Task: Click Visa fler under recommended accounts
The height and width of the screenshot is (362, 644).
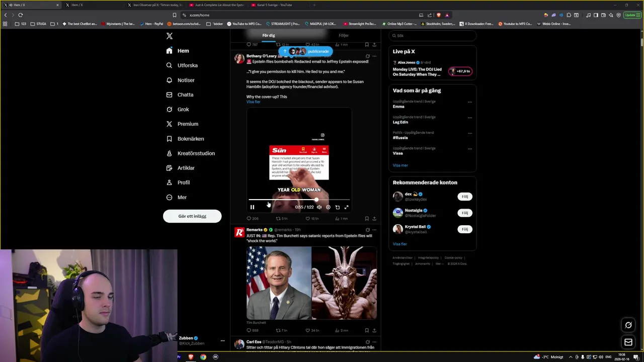Action: [x=400, y=244]
